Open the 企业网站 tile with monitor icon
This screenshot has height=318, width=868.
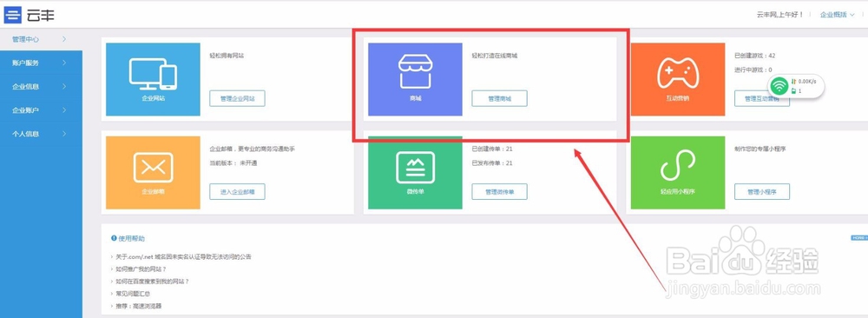[153, 79]
